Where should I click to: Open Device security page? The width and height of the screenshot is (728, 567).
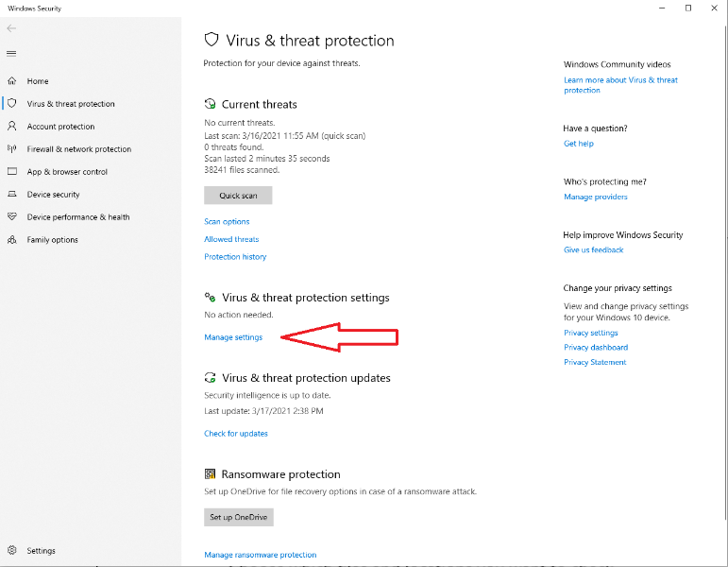53,195
